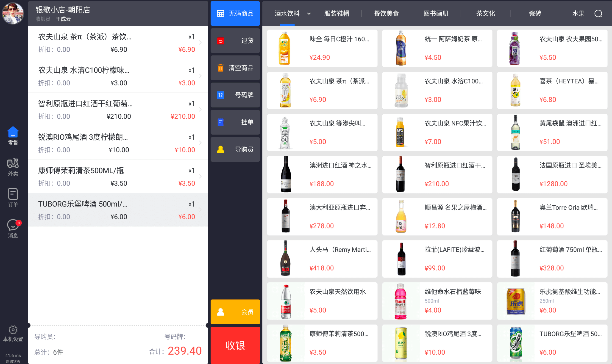Viewport: 612px width, 364px height.
Task: Click the blue 号码牌 number icon
Action: [220, 95]
